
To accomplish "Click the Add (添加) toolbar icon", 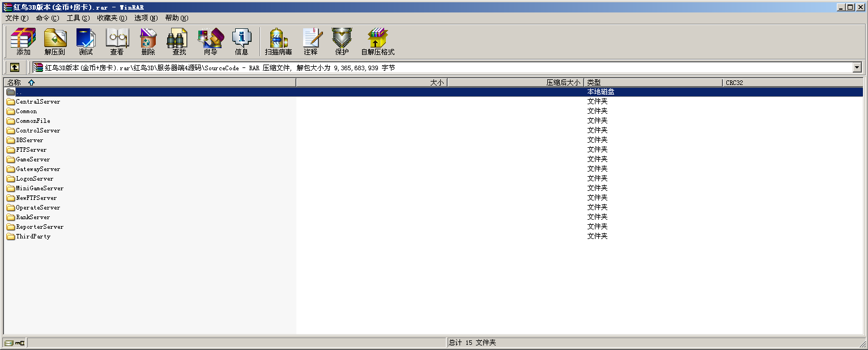I will point(23,42).
